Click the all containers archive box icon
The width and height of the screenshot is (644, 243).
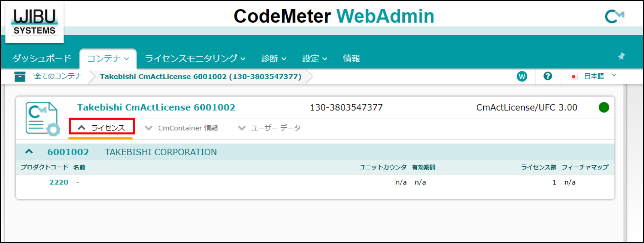coord(20,77)
